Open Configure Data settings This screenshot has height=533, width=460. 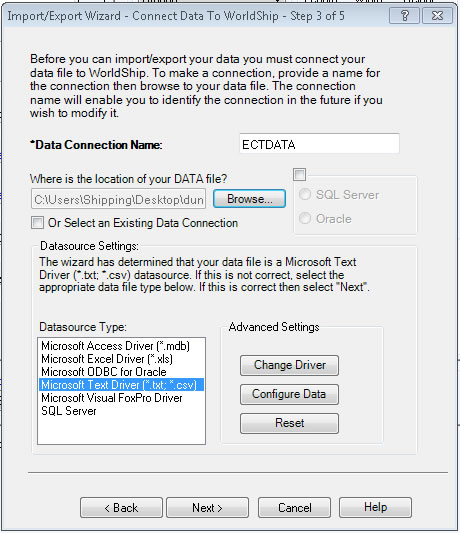point(289,394)
